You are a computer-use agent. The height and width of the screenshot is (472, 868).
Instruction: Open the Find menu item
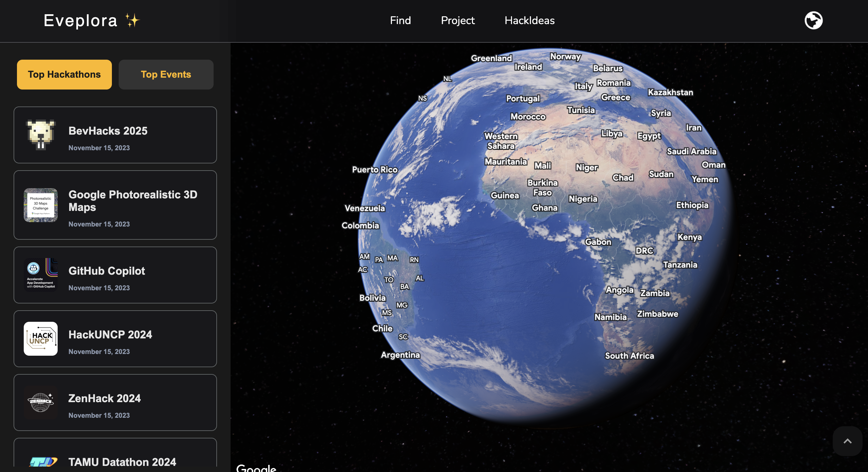(x=400, y=20)
